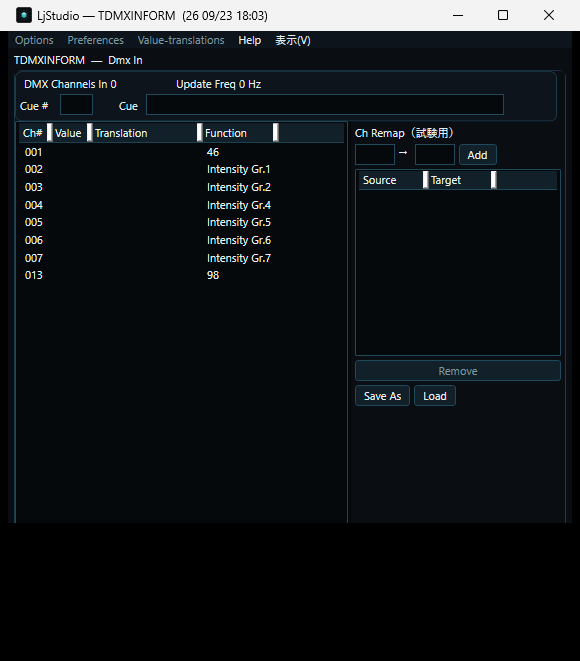Minimize the LjStudio window

[x=458, y=16]
